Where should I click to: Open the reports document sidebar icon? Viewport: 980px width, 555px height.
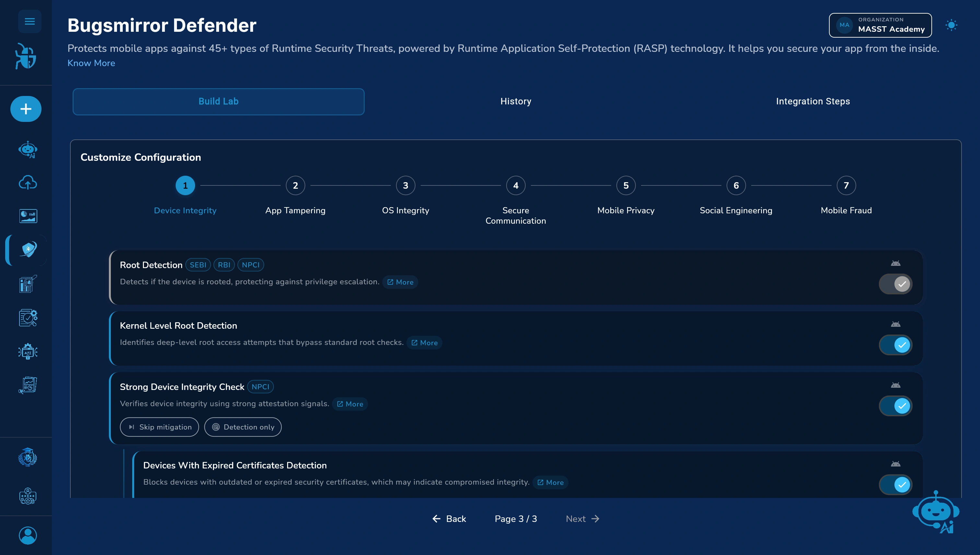28,385
